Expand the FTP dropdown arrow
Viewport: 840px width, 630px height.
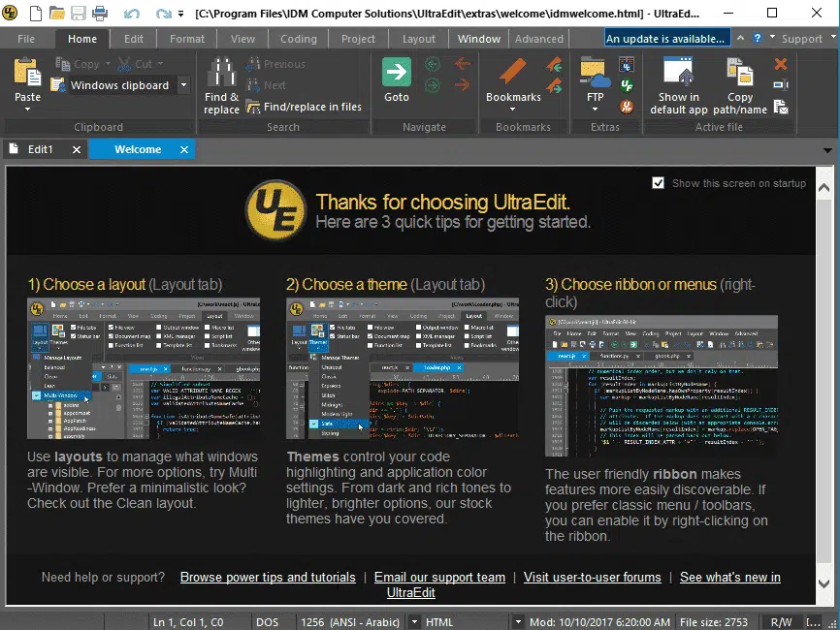click(x=596, y=110)
